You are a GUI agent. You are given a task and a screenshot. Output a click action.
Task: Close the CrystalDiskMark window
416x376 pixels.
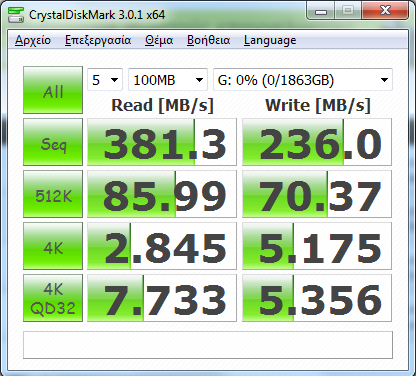click(x=385, y=11)
